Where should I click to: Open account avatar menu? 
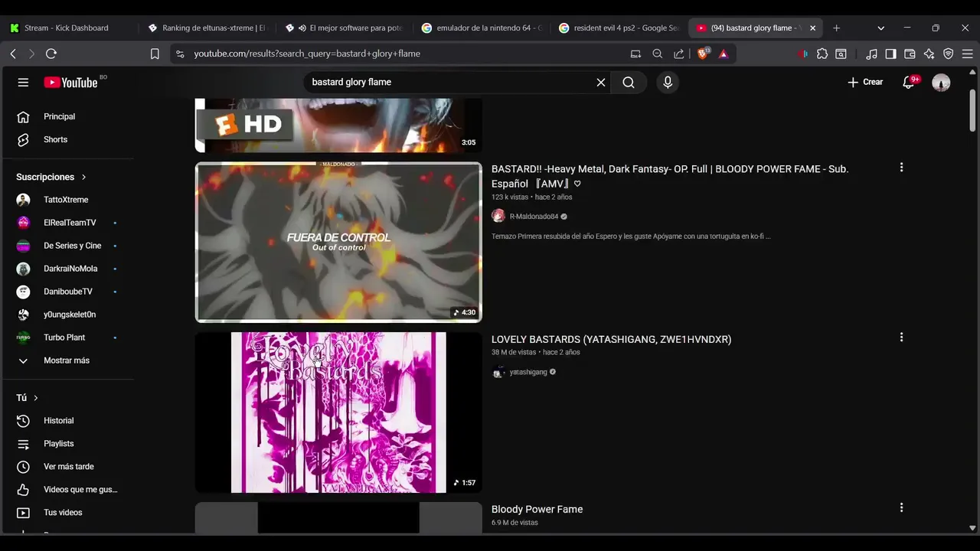click(941, 83)
